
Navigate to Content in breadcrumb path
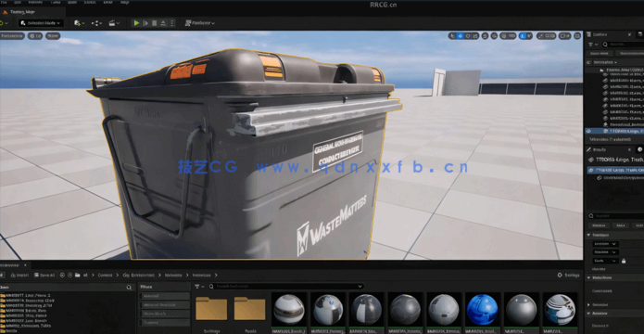point(105,275)
